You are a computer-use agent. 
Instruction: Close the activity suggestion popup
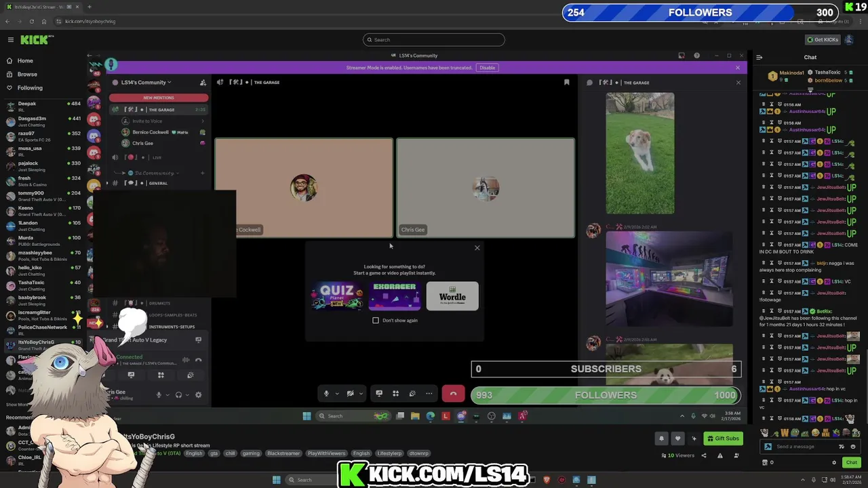point(477,248)
